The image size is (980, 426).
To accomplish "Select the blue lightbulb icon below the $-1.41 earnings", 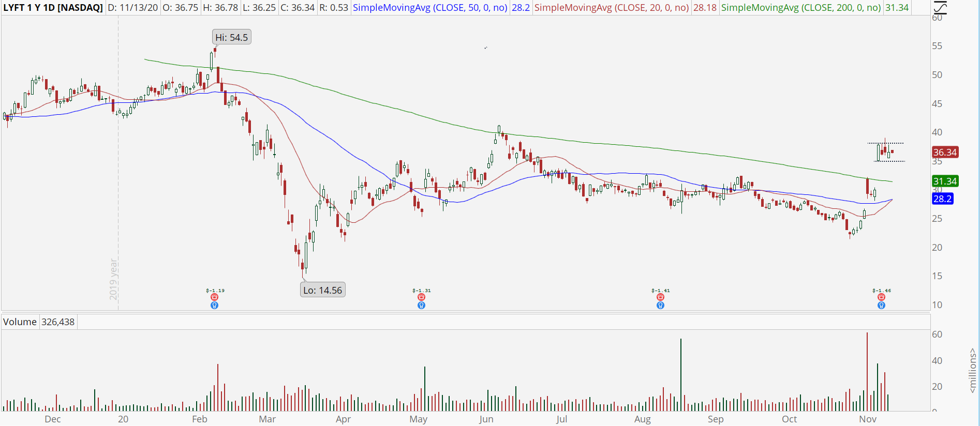I will pos(660,306).
